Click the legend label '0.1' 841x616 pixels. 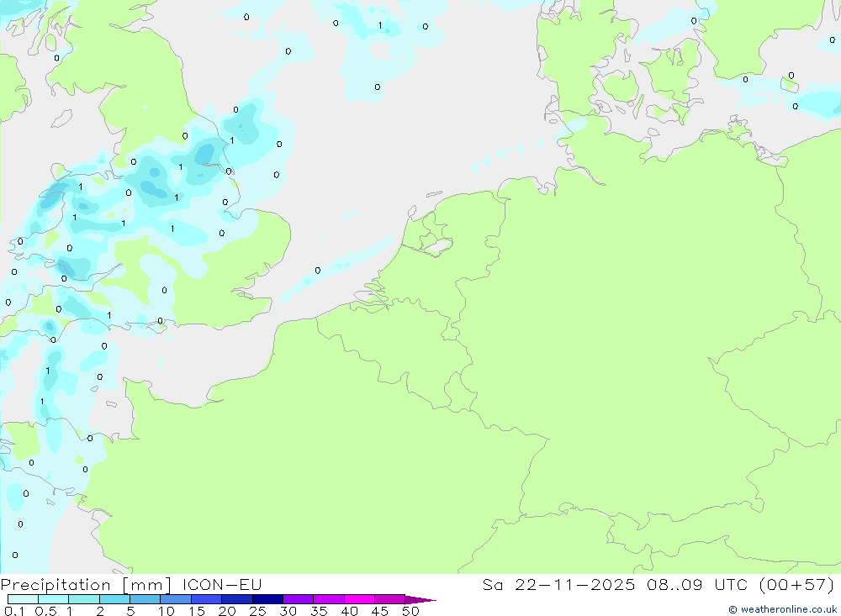14,611
